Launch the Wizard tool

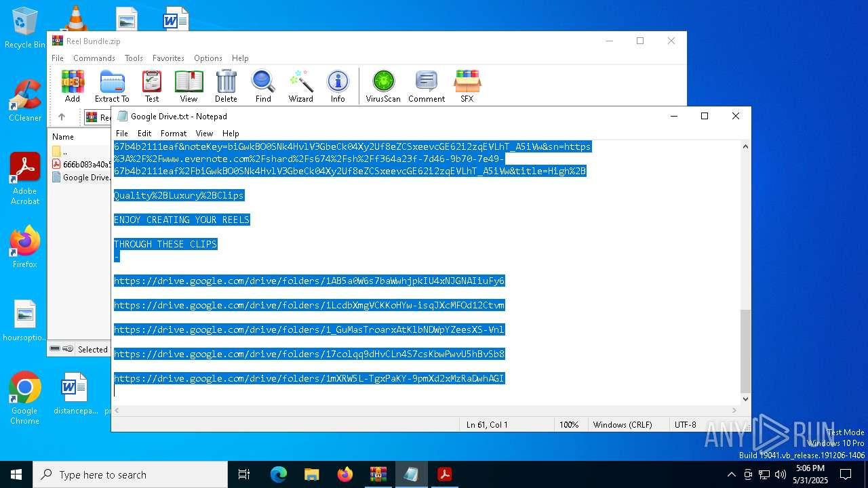[x=300, y=86]
